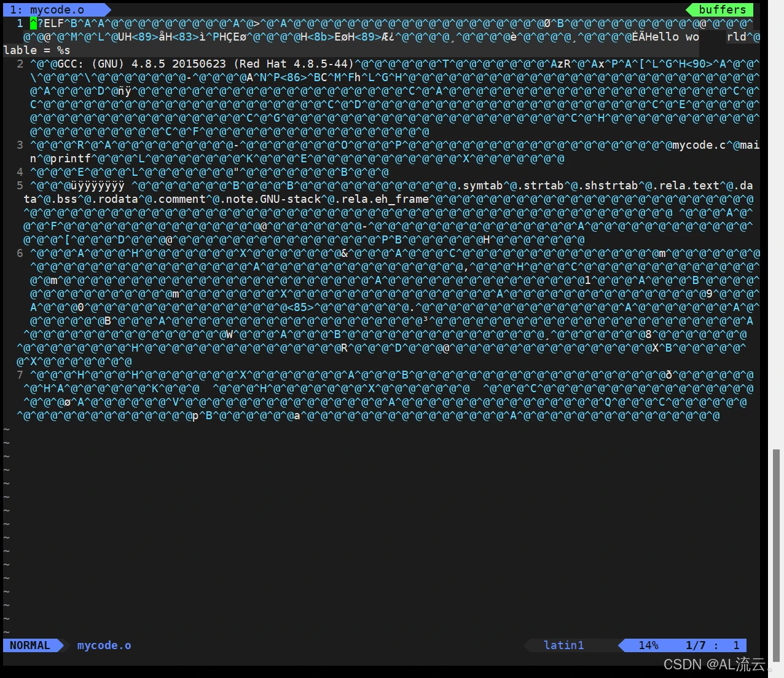The width and height of the screenshot is (784, 678).
Task: Click line number 4 in gutter
Action: (x=20, y=172)
